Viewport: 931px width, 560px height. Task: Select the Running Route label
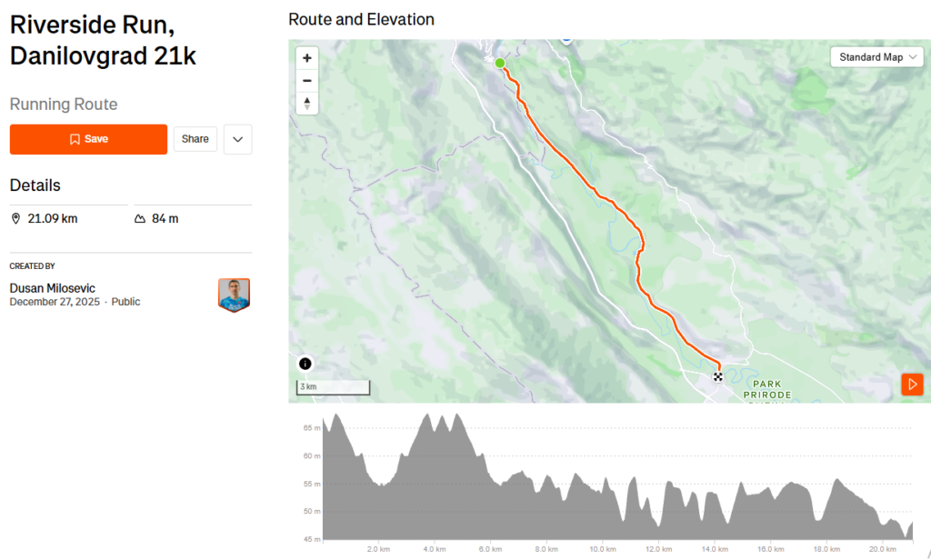pyautogui.click(x=63, y=105)
